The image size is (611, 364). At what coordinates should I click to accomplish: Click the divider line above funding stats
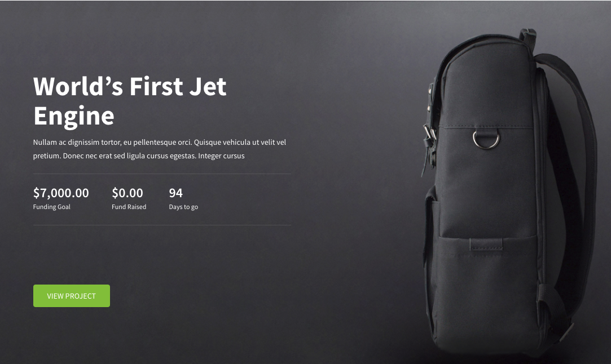click(x=162, y=174)
